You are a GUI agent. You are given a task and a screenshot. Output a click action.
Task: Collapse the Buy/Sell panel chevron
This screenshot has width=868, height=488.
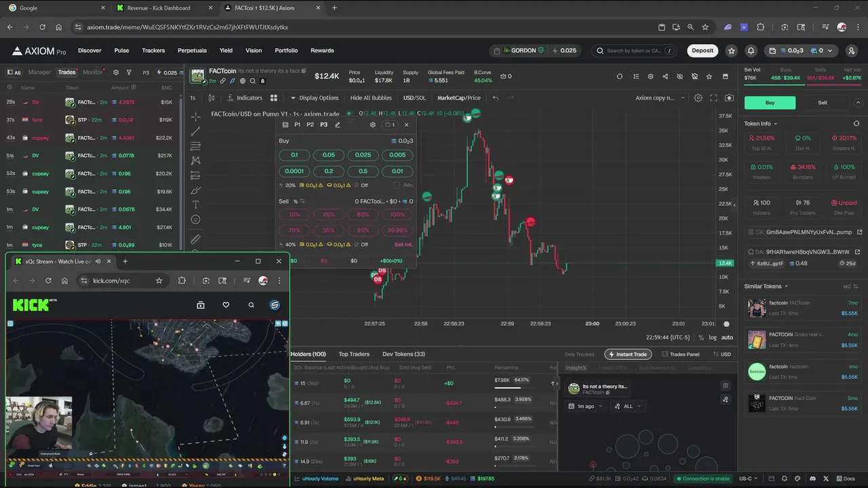[858, 102]
